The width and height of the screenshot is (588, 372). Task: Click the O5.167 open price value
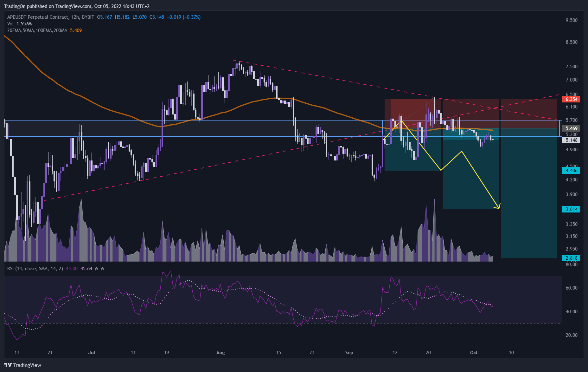tap(105, 17)
